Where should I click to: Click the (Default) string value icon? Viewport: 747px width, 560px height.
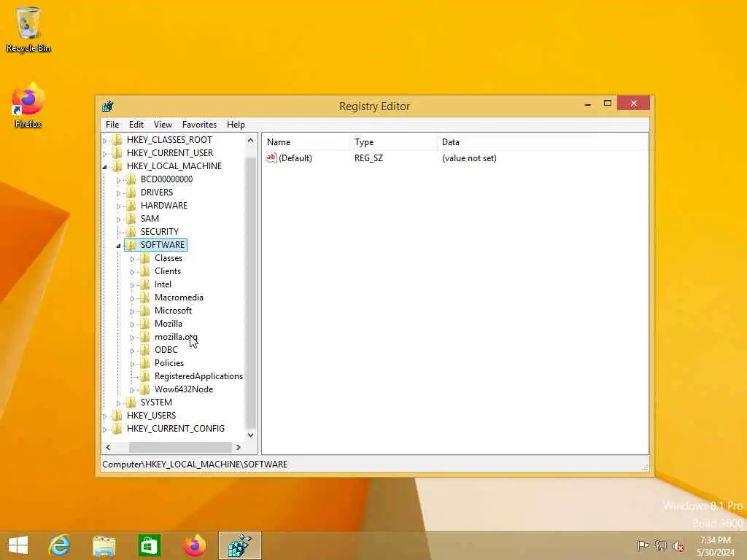pyautogui.click(x=271, y=157)
